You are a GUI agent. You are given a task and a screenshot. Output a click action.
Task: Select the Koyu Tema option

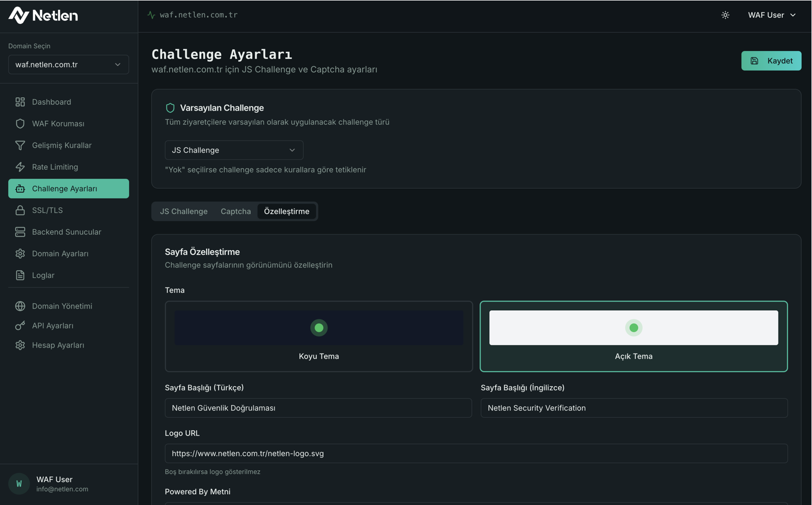pyautogui.click(x=319, y=336)
